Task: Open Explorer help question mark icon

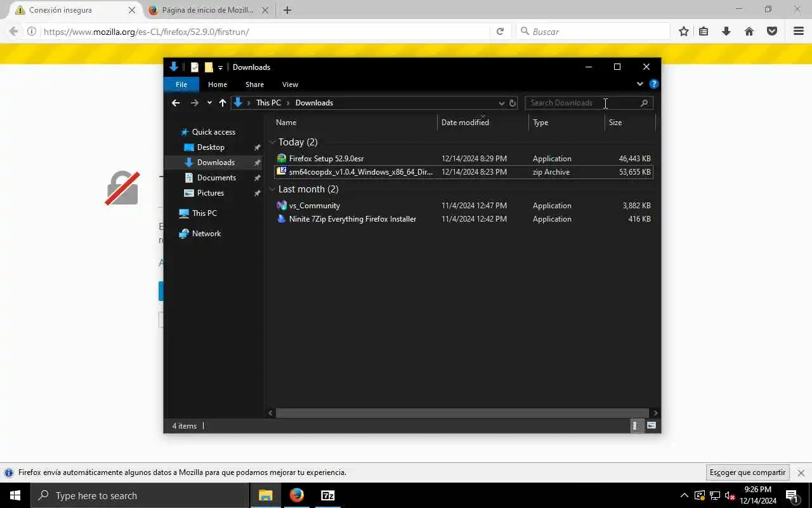Action: [x=654, y=84]
